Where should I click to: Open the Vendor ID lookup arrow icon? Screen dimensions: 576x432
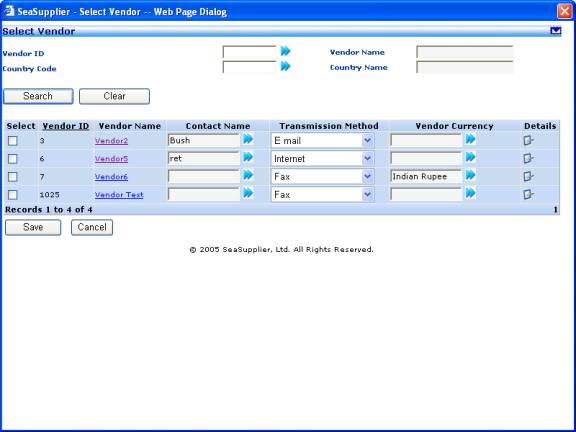pyautogui.click(x=285, y=51)
